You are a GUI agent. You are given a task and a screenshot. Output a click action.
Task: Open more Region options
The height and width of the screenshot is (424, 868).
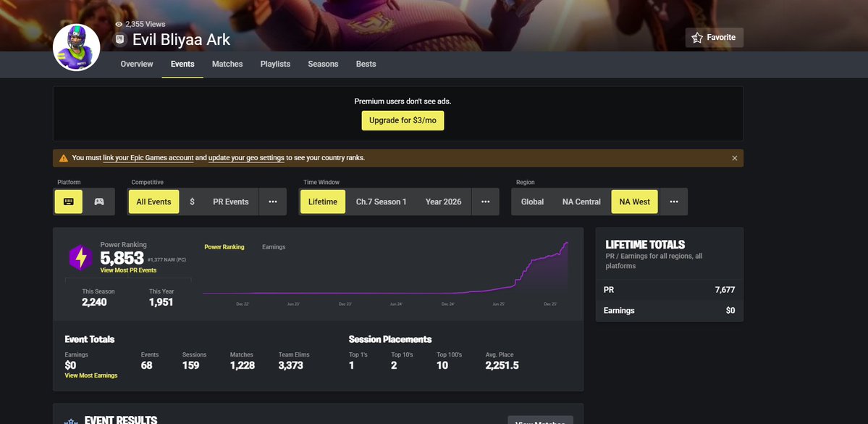pos(674,201)
